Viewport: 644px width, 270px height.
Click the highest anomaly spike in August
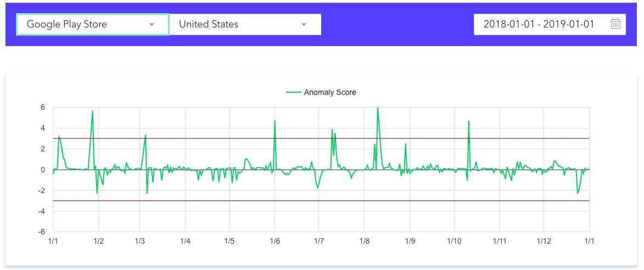378,109
